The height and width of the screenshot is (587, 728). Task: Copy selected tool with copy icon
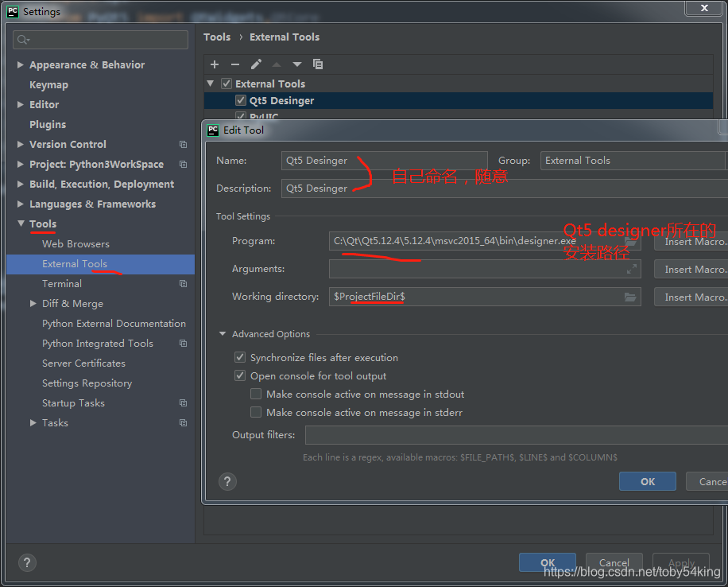[x=318, y=64]
